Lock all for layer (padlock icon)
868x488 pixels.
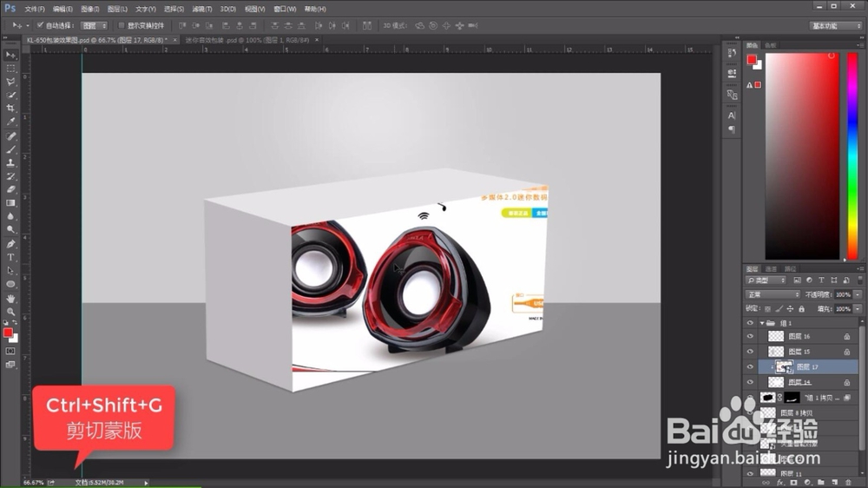(801, 309)
